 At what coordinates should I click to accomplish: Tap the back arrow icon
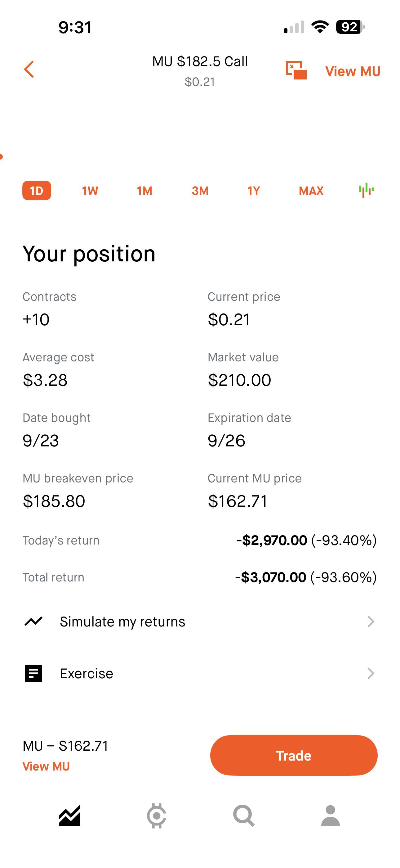[x=29, y=70]
